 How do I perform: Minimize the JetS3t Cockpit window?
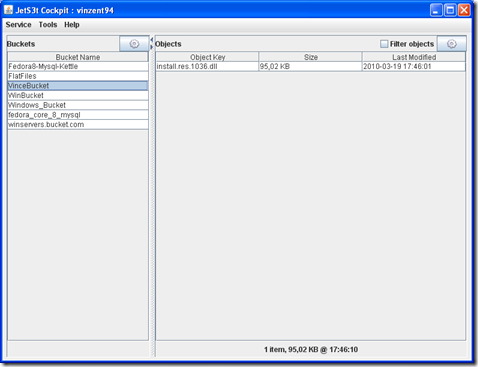[x=436, y=10]
